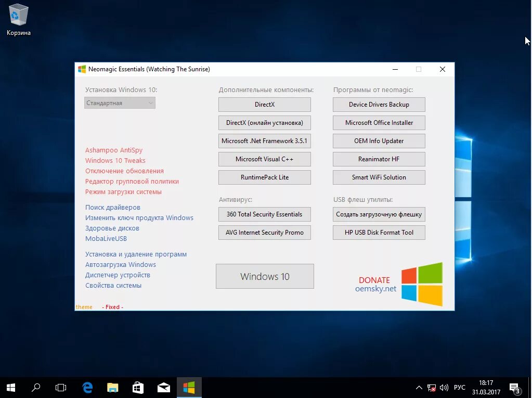Open Device Drivers Backup
532x398 pixels.
pos(379,105)
